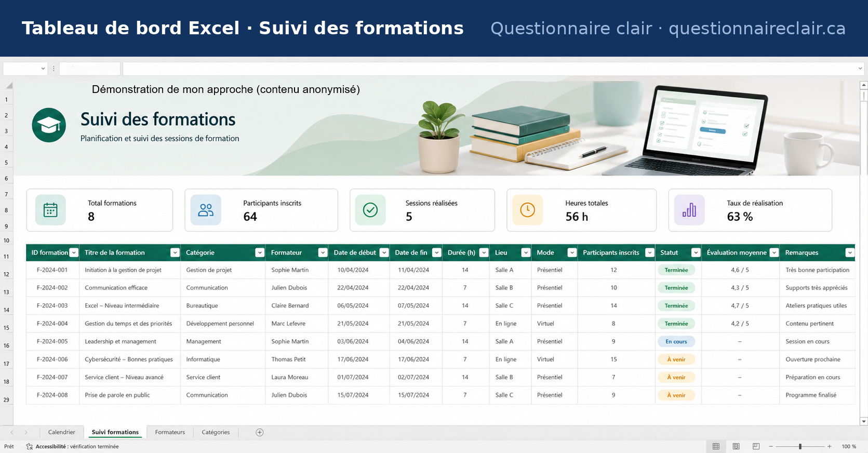This screenshot has height=453, width=868.
Task: Click the zoom out minus icon
Action: (771, 446)
